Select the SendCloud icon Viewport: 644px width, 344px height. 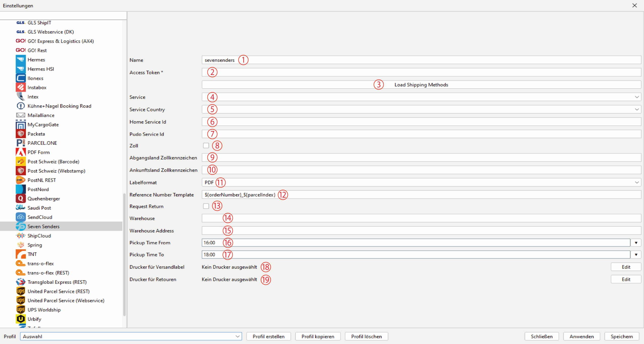21,217
